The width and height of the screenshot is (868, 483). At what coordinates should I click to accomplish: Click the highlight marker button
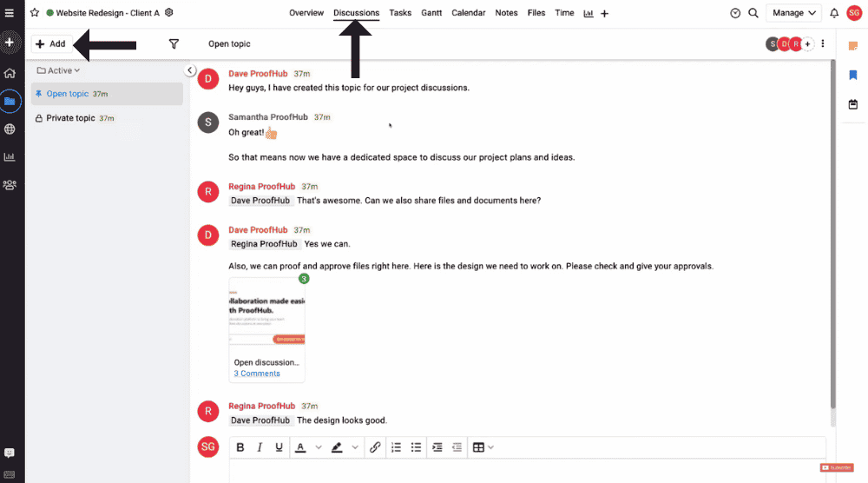point(337,447)
